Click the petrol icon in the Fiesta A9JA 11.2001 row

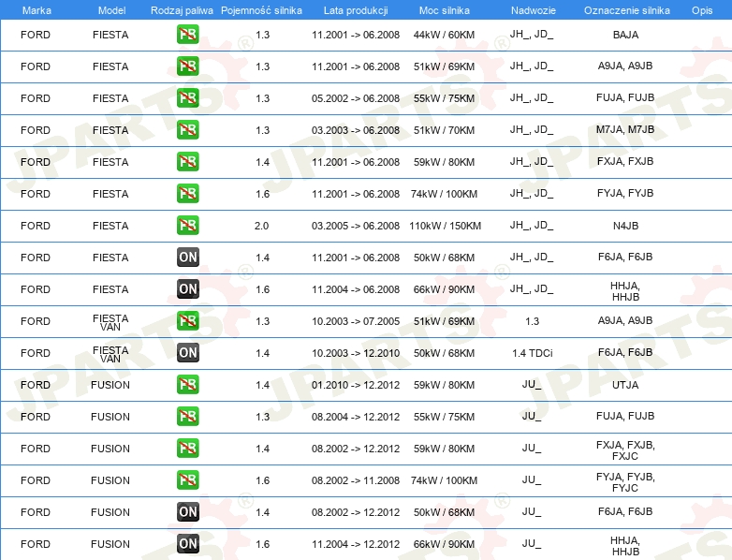(187, 66)
